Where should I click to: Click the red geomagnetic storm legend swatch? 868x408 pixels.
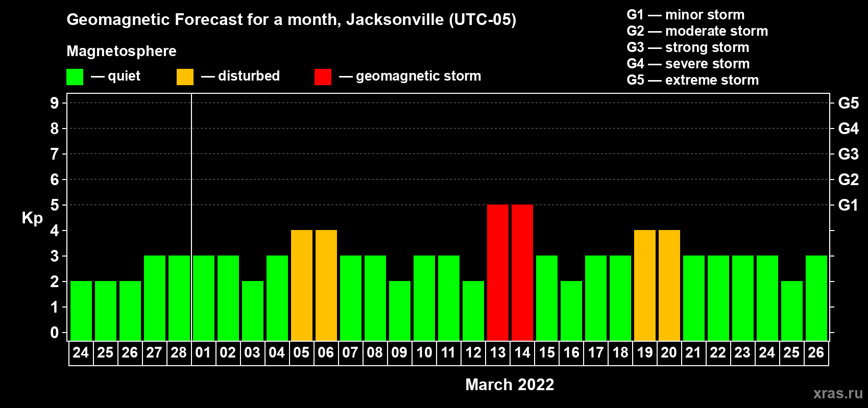pyautogui.click(x=323, y=77)
